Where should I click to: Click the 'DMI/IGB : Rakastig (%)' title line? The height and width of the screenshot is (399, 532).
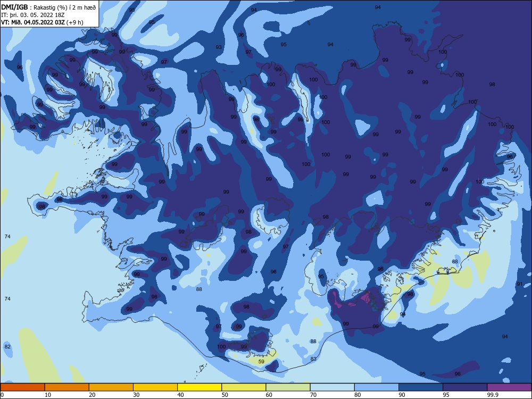pyautogui.click(x=49, y=7)
